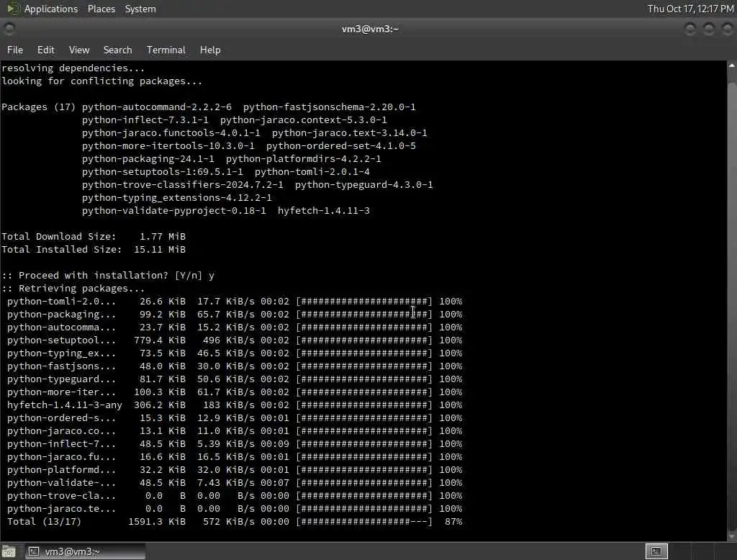Click the show desktop icon in bottom panel
737x560 pixels.
[x=9, y=551]
